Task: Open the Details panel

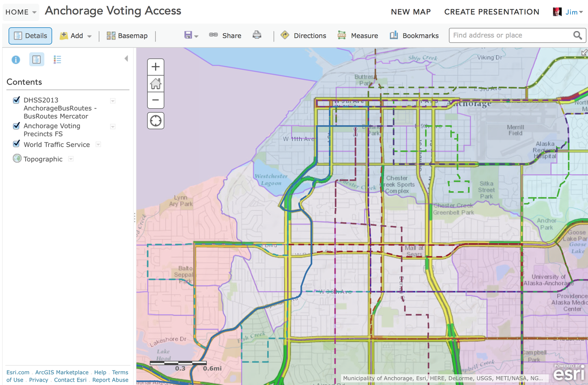Action: pos(30,36)
